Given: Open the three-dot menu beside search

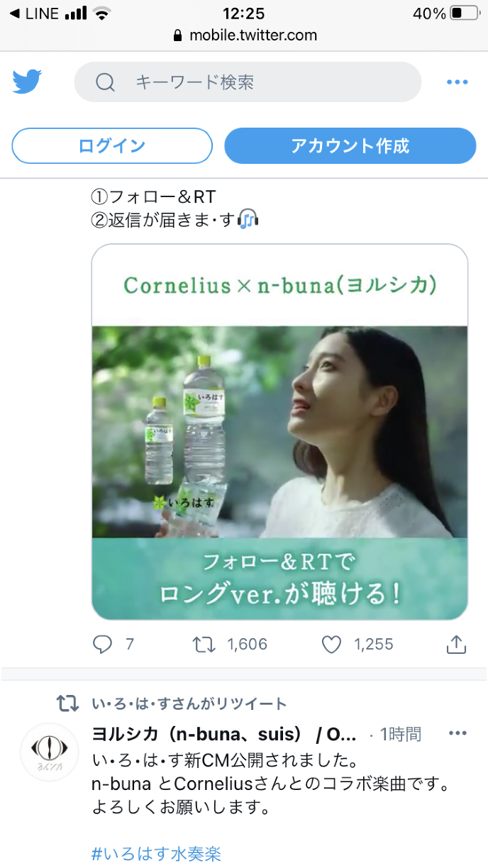Looking at the screenshot, I should 457,82.
